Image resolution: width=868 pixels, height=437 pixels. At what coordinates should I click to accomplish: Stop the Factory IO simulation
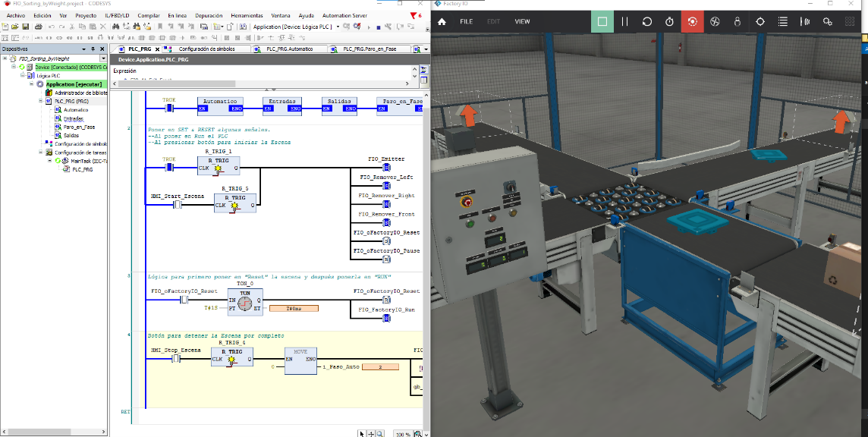tap(602, 21)
